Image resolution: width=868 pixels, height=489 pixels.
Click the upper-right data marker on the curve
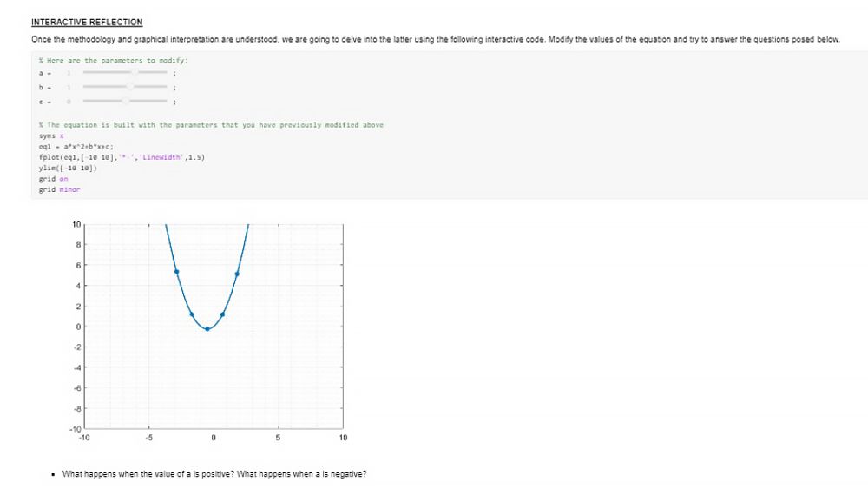[x=237, y=274]
